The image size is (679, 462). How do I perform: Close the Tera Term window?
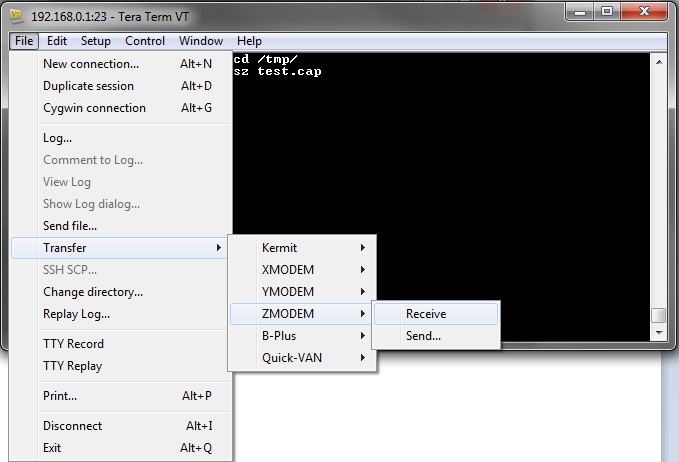tap(644, 12)
